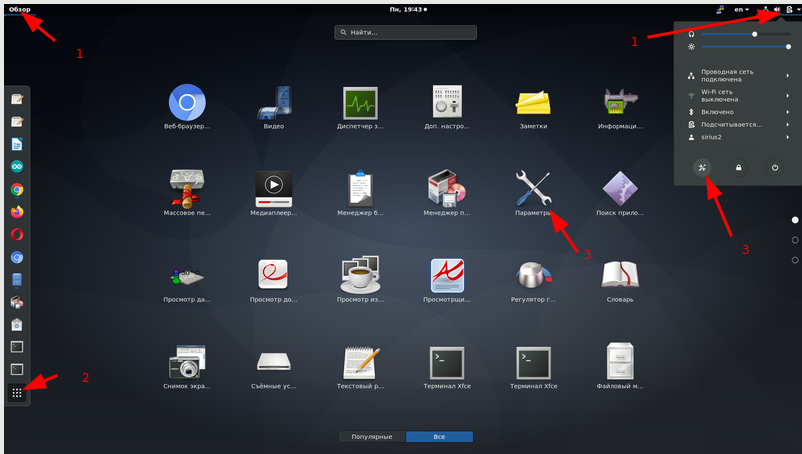
Task: Click the Найти search field
Action: (x=405, y=33)
